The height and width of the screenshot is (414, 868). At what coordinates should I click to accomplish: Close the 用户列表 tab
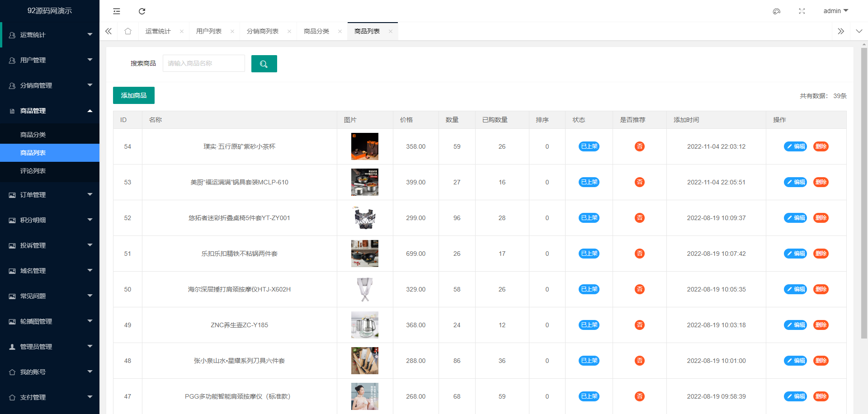coord(232,32)
